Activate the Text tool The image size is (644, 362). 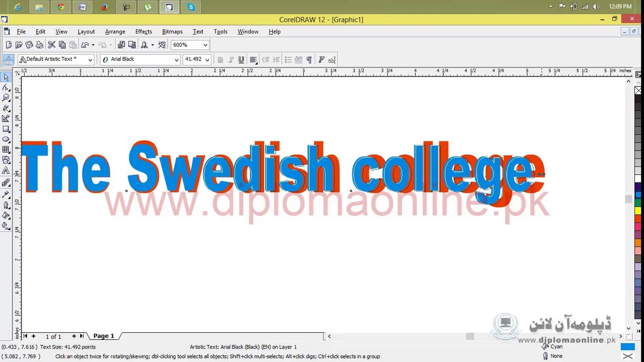(6, 171)
